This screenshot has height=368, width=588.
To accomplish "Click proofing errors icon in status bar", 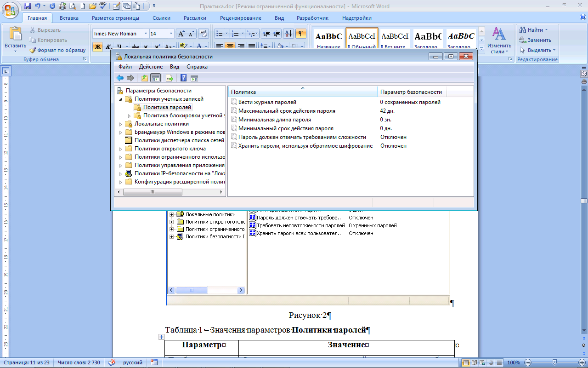I will (112, 362).
